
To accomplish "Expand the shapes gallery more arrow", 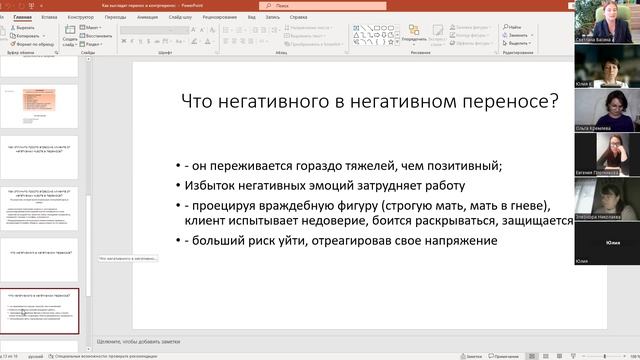I will [x=397, y=42].
